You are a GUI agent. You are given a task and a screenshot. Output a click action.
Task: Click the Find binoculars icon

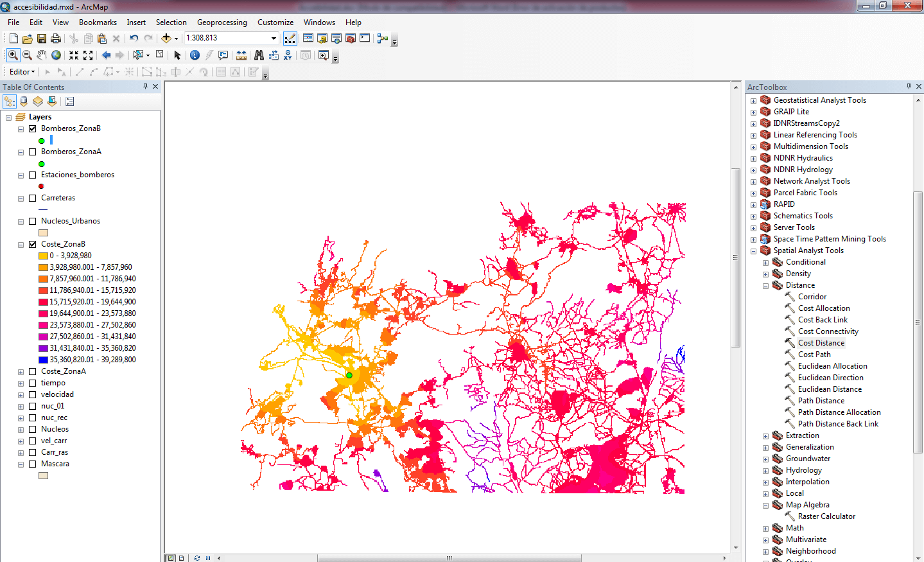pyautogui.click(x=259, y=55)
